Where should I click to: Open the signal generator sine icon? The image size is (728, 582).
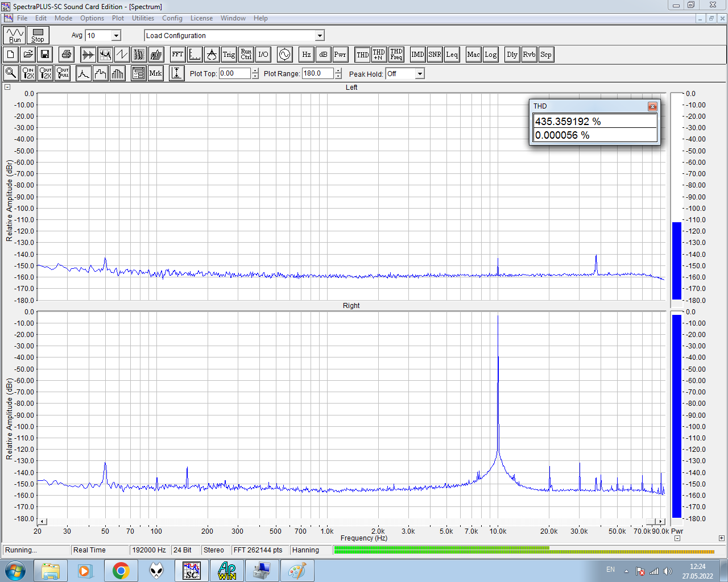[284, 55]
